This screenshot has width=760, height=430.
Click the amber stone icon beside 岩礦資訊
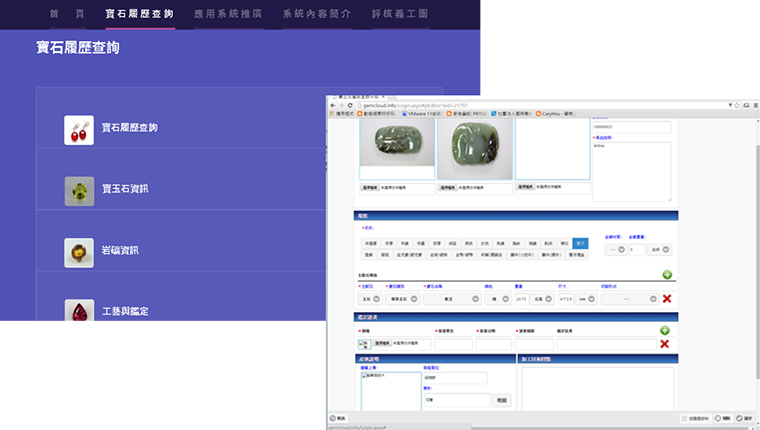[79, 253]
